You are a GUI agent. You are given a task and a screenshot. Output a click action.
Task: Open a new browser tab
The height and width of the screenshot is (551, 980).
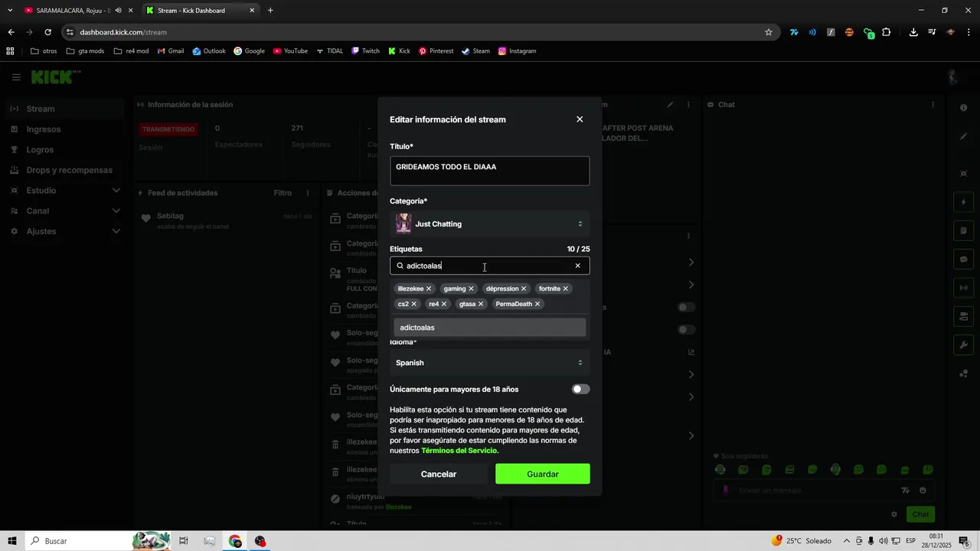[270, 11]
